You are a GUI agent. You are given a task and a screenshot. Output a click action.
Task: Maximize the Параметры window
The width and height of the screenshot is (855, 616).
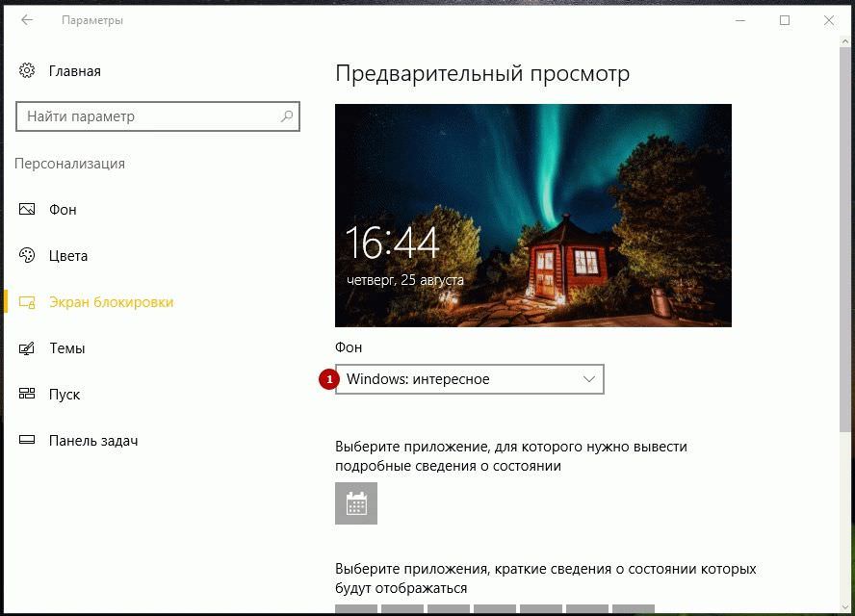click(785, 20)
